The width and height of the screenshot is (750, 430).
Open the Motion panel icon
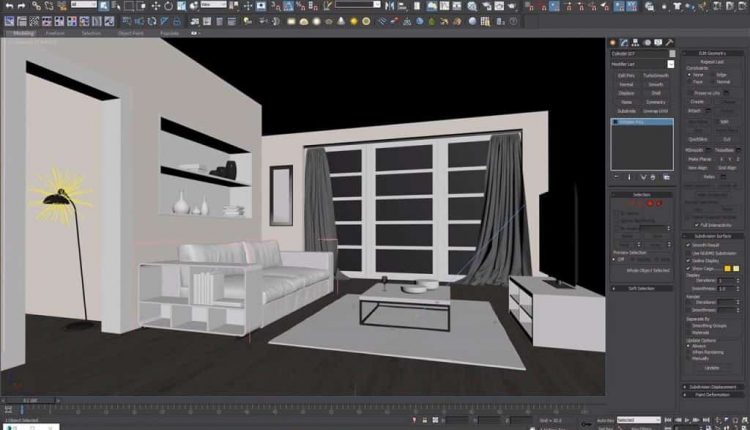646,42
